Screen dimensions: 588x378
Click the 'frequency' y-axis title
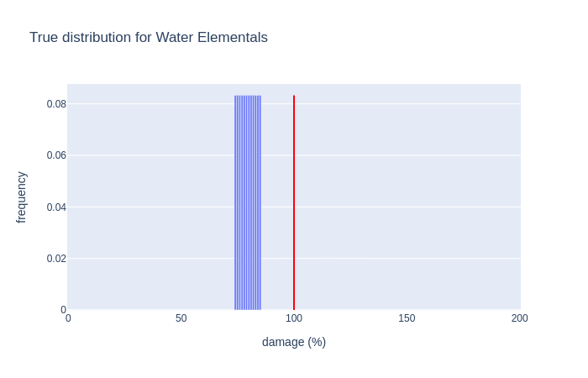(x=22, y=197)
